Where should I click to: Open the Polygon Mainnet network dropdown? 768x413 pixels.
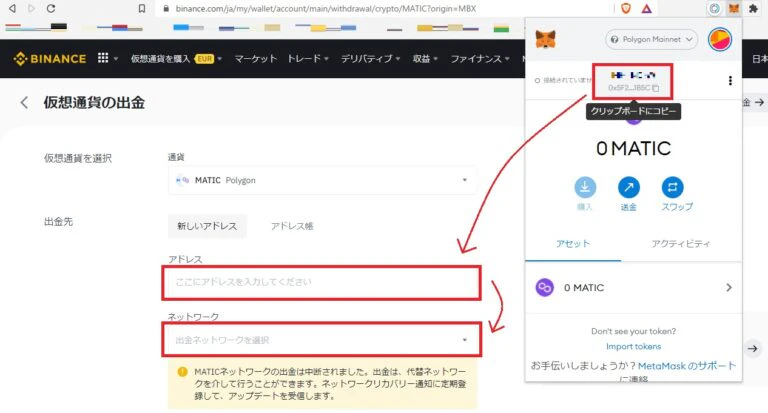(651, 39)
